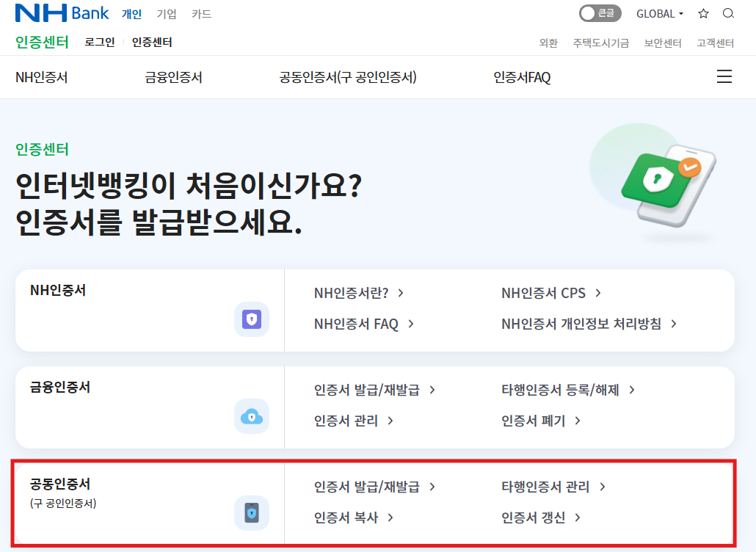756x552 pixels.
Task: Open 공동인증서 인증서 발급/재발급 link
Action: [374, 487]
